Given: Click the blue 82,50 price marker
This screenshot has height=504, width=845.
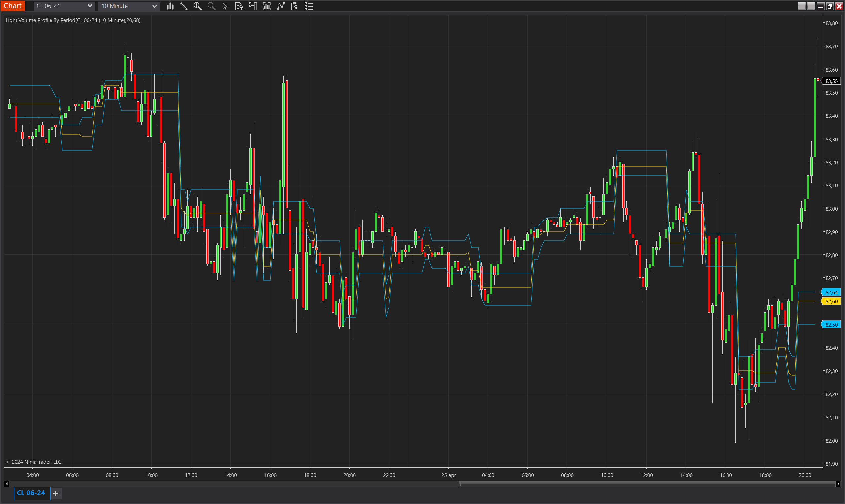Looking at the screenshot, I should [831, 325].
